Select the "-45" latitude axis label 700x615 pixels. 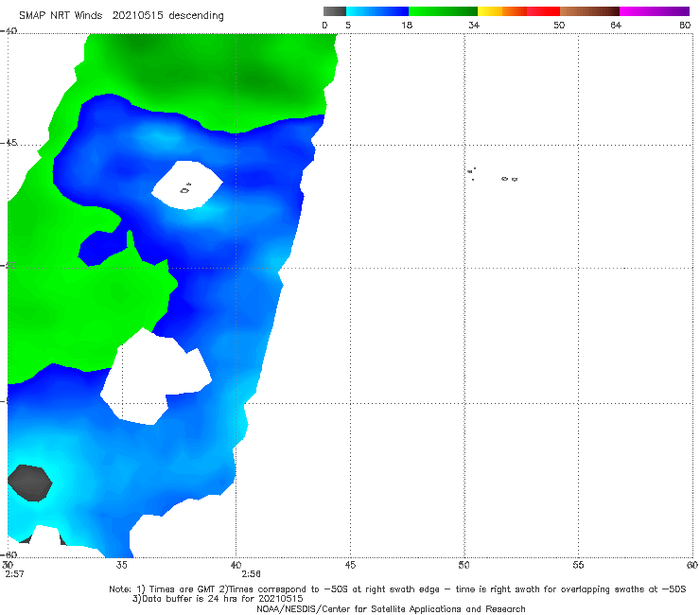pyautogui.click(x=9, y=143)
